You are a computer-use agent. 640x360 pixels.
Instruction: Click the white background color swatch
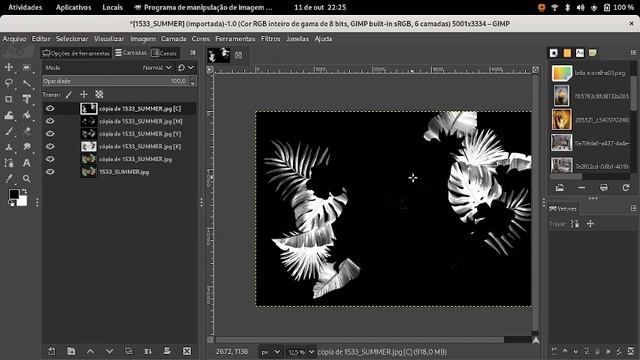pos(23,202)
